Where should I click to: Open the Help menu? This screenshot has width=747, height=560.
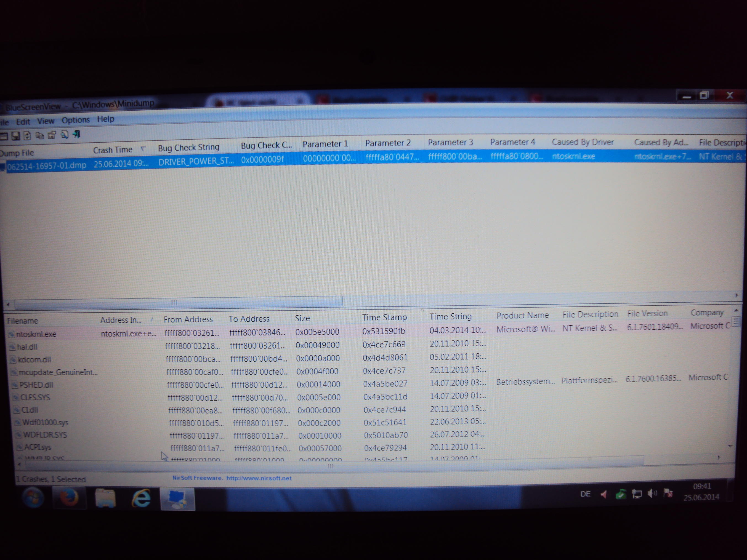(x=106, y=119)
